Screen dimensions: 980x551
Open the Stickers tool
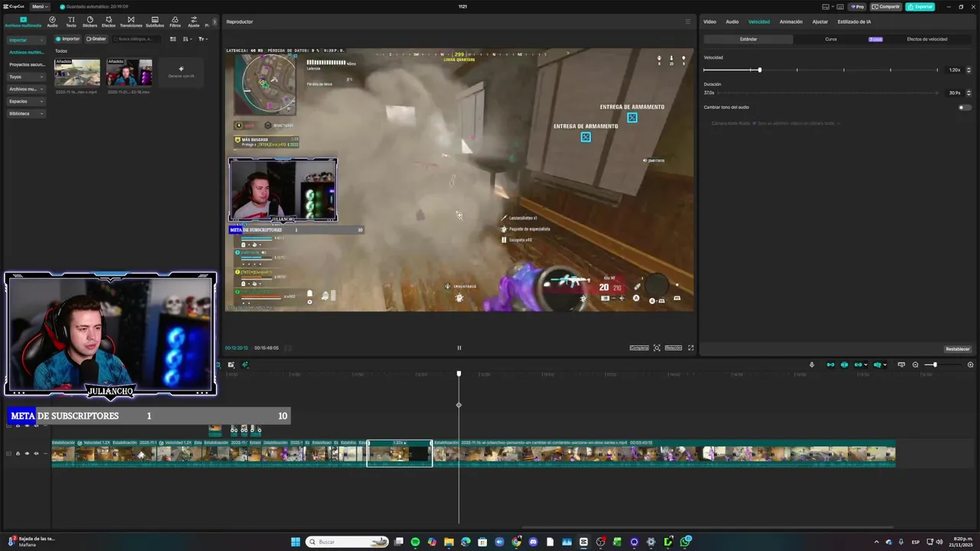click(x=90, y=21)
